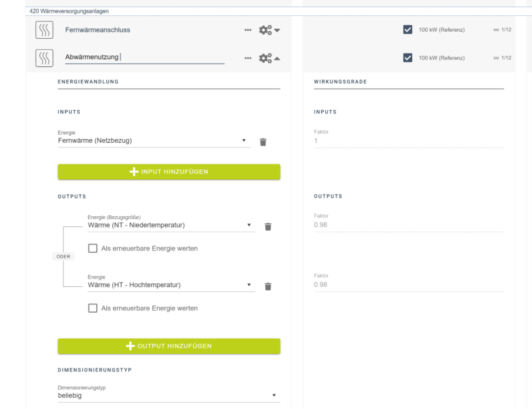The width and height of the screenshot is (532, 409).
Task: Enable renewable energy for the Niedertemperatur output
Action: pos(93,249)
